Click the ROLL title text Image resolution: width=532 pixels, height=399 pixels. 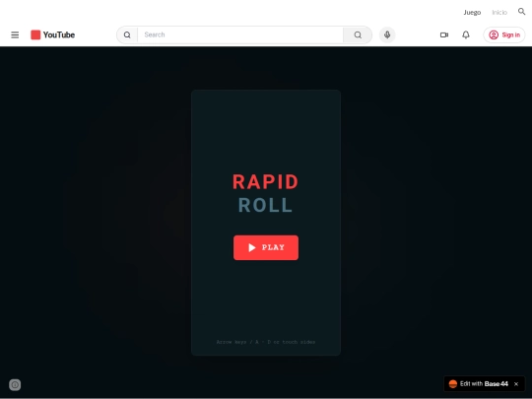[x=265, y=205]
